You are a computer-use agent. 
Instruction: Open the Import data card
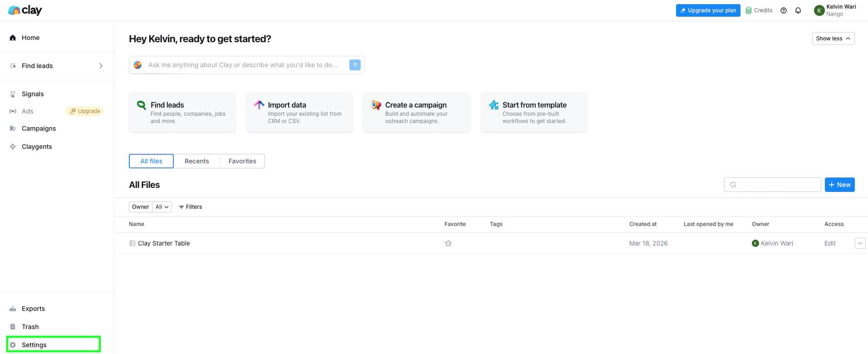299,113
